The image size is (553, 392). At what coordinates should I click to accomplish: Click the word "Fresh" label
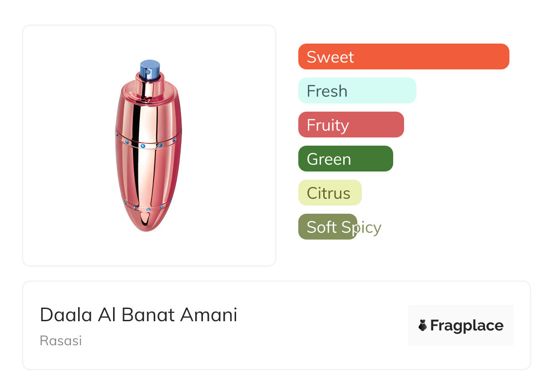pyautogui.click(x=327, y=91)
